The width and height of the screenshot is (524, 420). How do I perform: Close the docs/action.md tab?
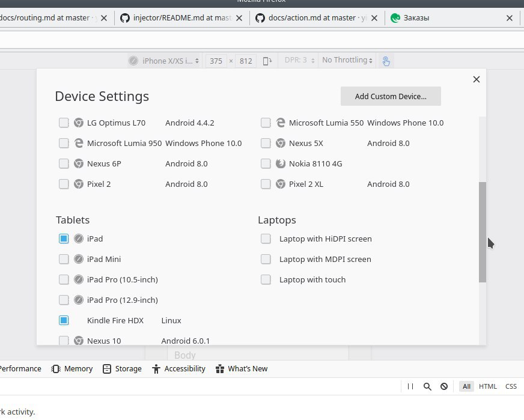[374, 18]
